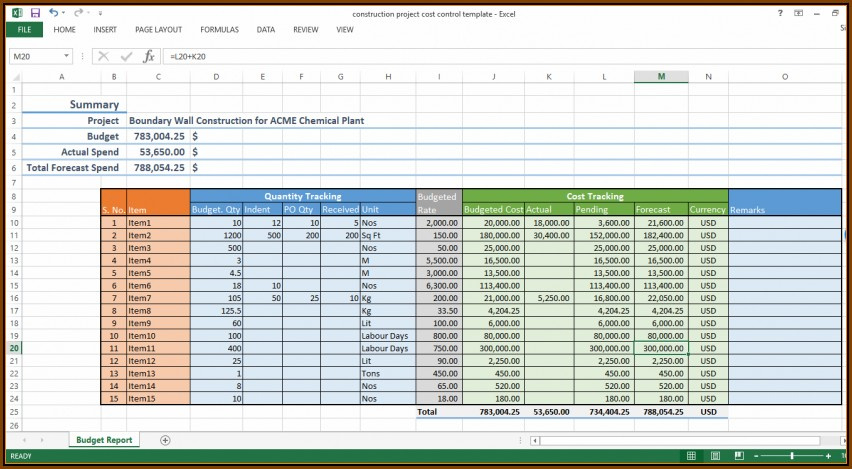Select Item6 budgeted rate 6,300.00

[439, 286]
